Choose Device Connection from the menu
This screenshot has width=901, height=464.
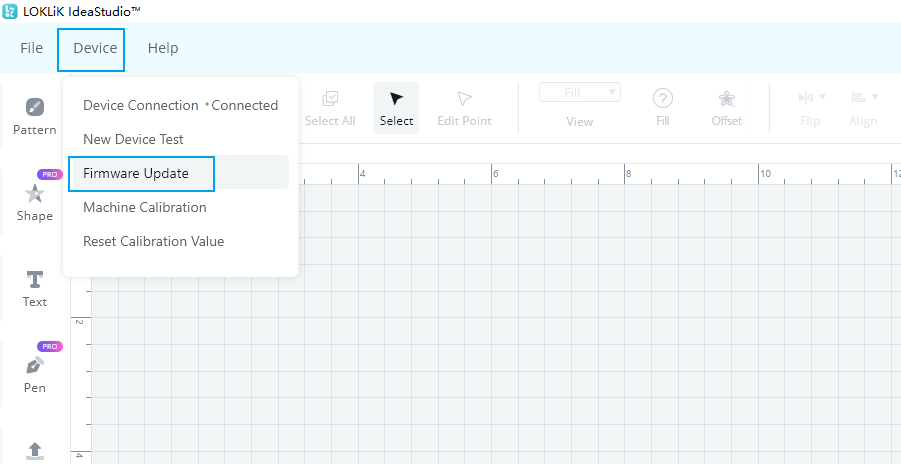coord(180,105)
